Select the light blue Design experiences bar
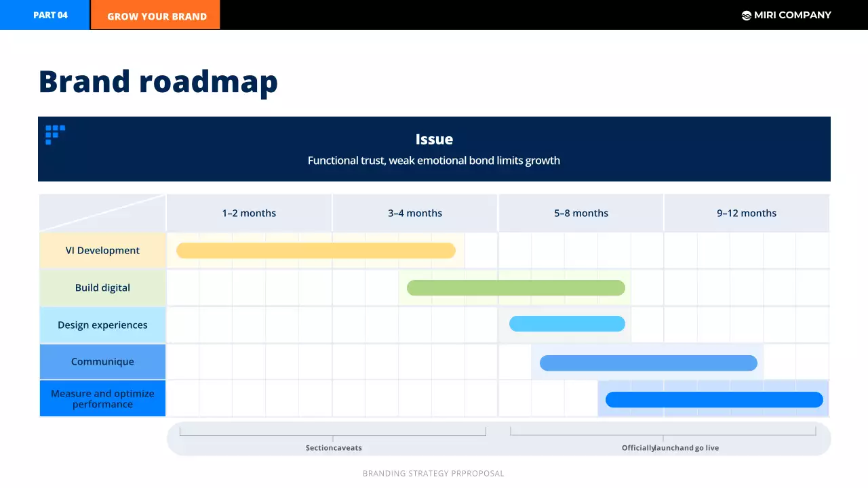The image size is (868, 488). point(567,324)
